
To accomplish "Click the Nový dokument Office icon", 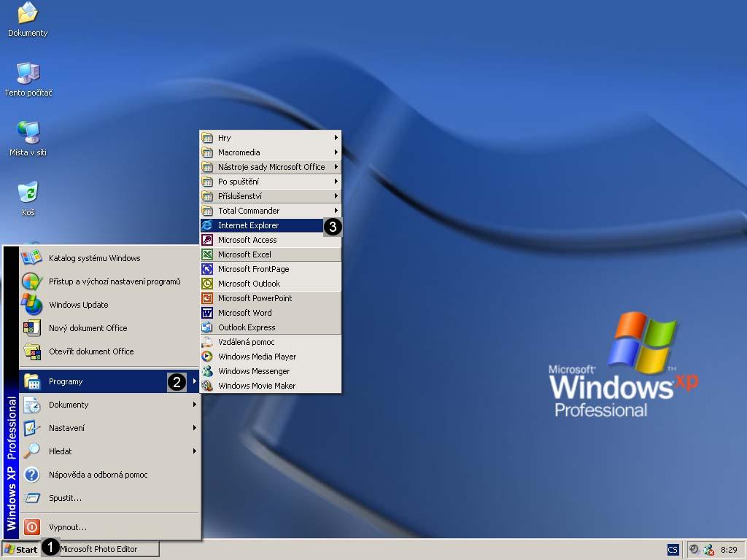I will pyautogui.click(x=31, y=327).
